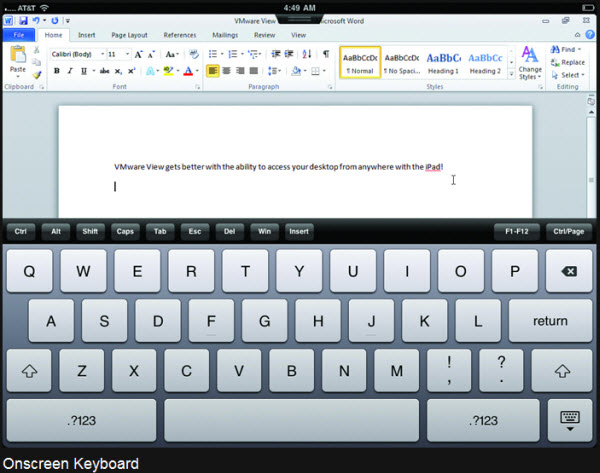Click the text effects glowing A
Screen dimensions: 600x473
coord(150,71)
